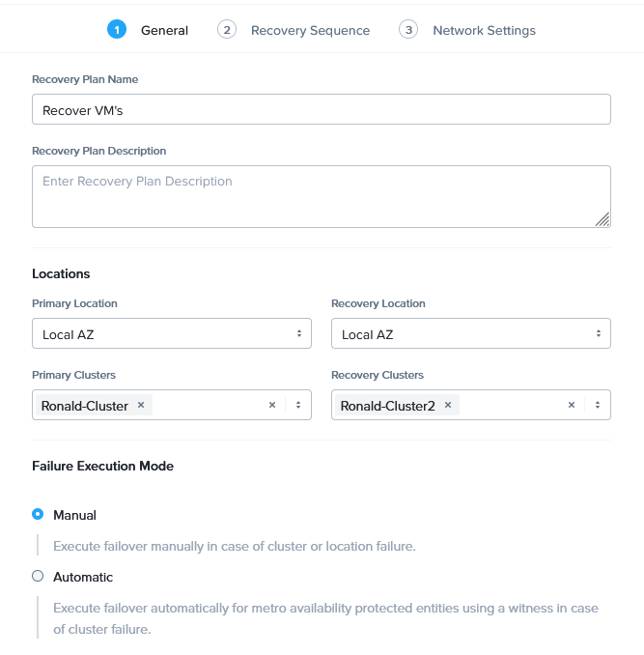Go to the Network Settings step
The width and height of the screenshot is (644, 655).
pos(484,31)
